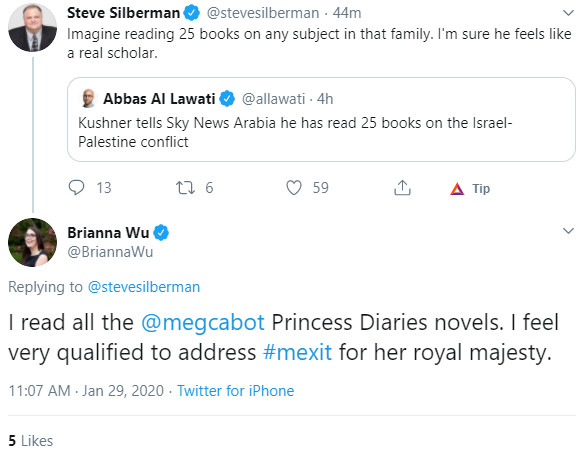Image resolution: width=587 pixels, height=460 pixels.
Task: Like the tweet with heart icon
Action: [294, 188]
